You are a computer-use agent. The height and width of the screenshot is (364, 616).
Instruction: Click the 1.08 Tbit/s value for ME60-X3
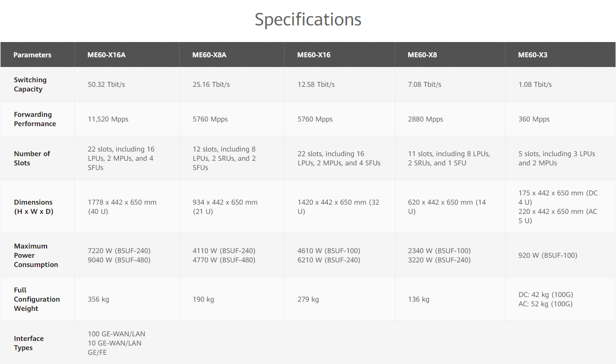coord(535,85)
